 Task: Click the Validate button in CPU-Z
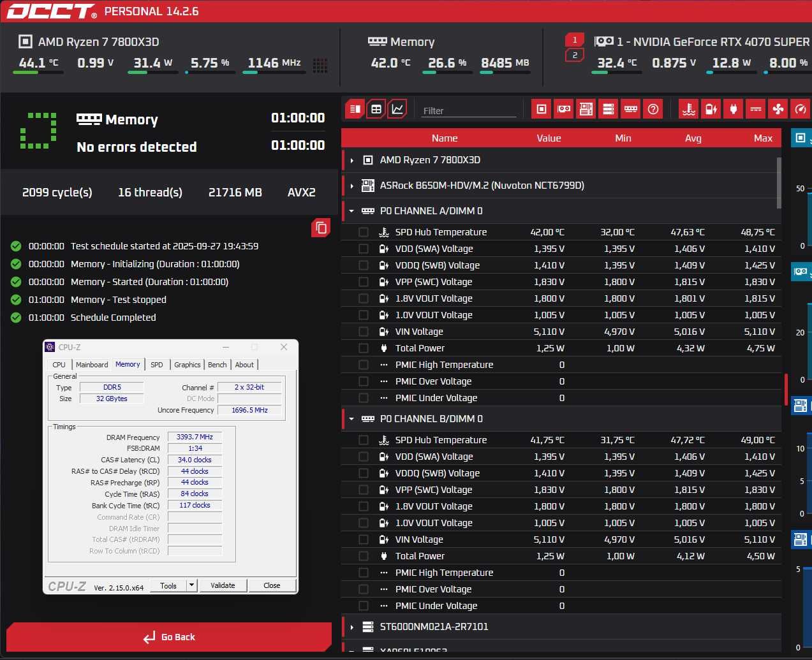click(x=223, y=585)
